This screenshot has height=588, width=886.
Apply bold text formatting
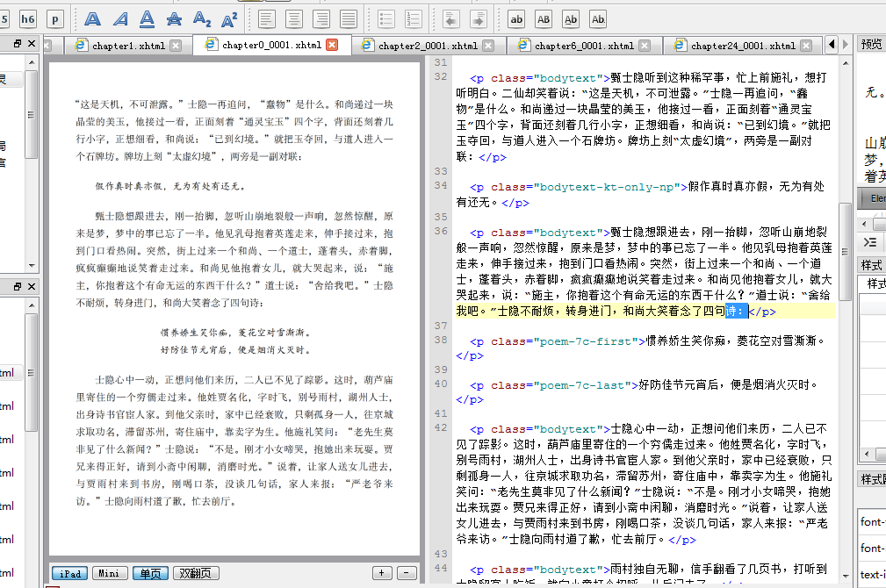tap(93, 18)
